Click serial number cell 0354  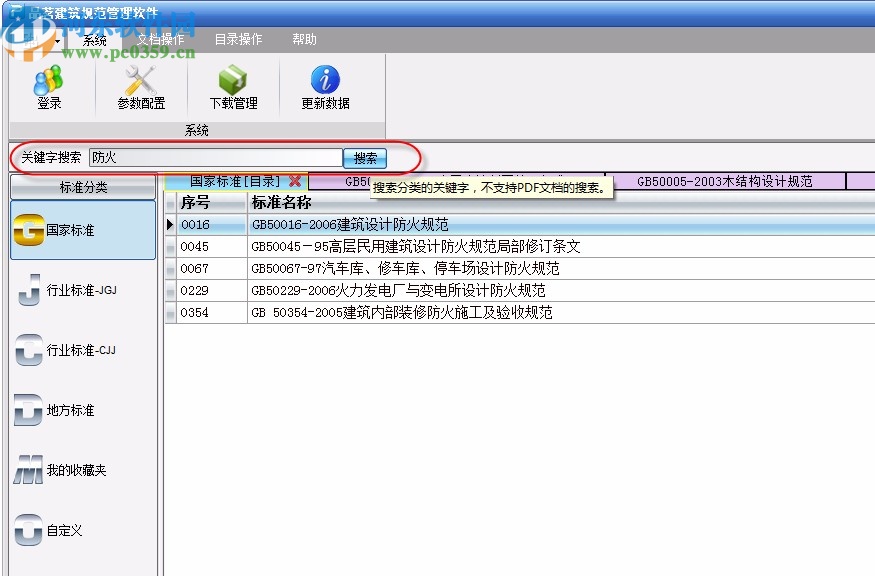[211, 312]
